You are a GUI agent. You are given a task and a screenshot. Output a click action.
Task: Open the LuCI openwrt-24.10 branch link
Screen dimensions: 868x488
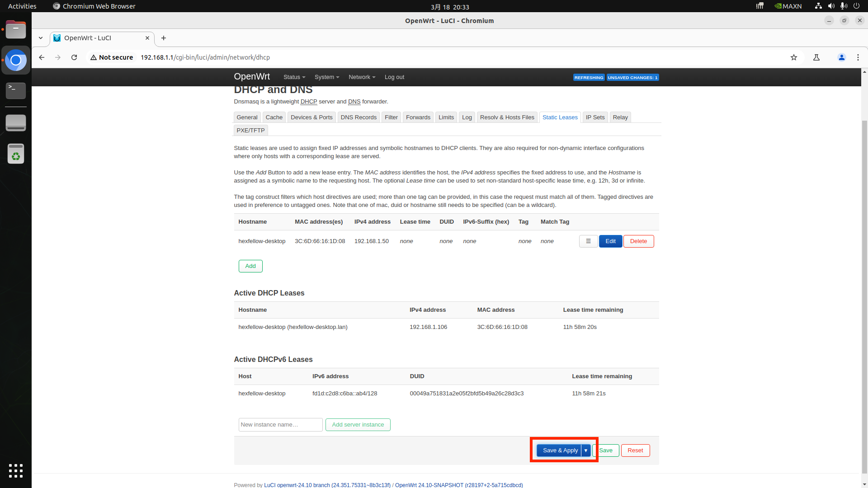[327, 485]
